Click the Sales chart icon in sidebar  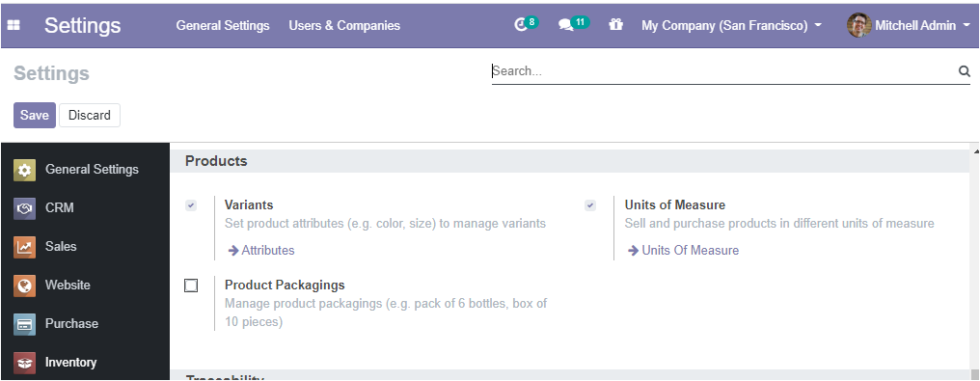pyautogui.click(x=24, y=247)
